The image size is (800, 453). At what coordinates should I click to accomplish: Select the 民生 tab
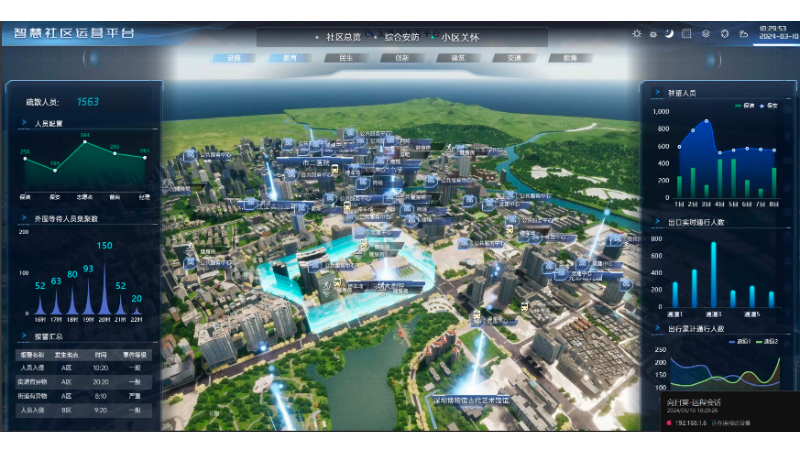click(x=346, y=58)
